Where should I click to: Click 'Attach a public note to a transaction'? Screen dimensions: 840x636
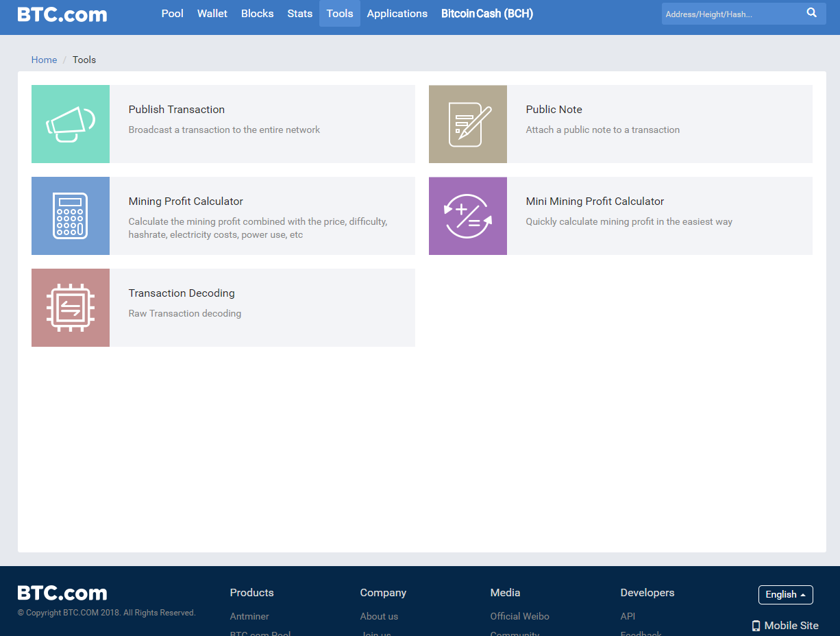point(603,130)
